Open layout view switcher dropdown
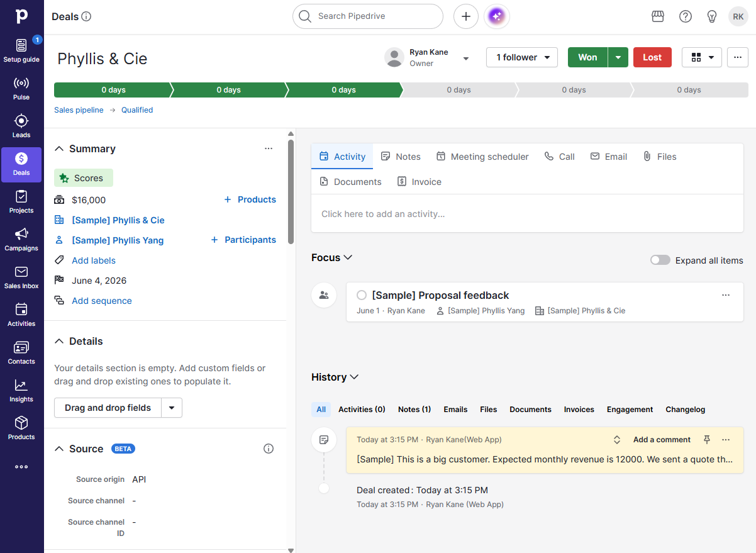The width and height of the screenshot is (756, 553). pyautogui.click(x=702, y=57)
